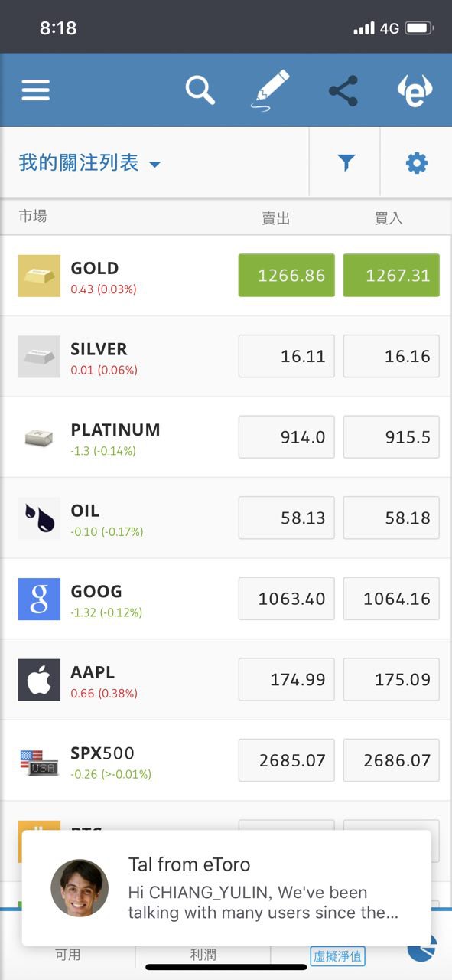The width and height of the screenshot is (452, 980).
Task: Open the Tal from eToro message notification
Action: click(x=226, y=888)
